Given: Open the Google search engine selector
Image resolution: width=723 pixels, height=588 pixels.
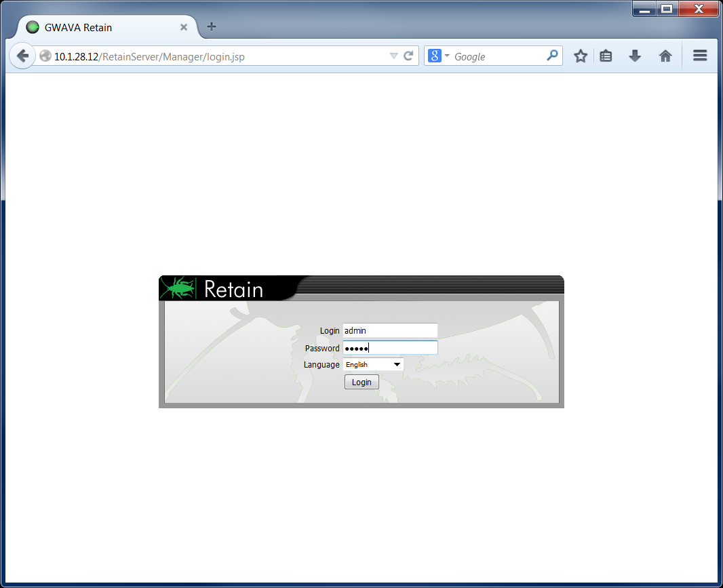Looking at the screenshot, I should point(439,56).
